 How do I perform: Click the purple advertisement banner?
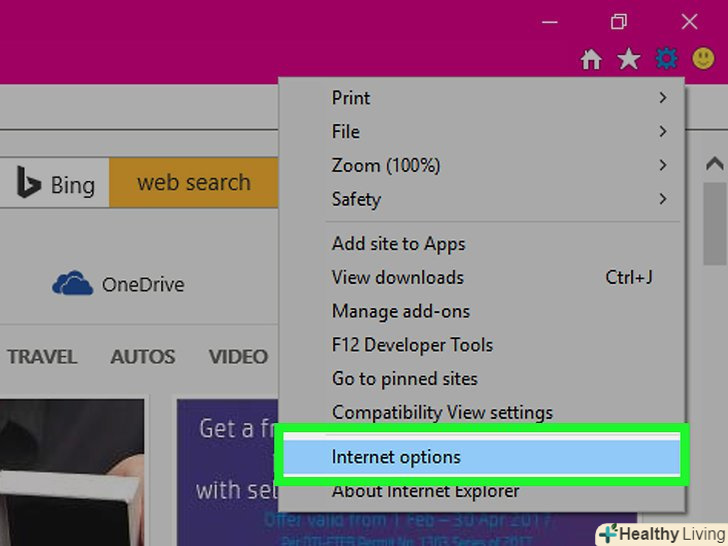[x=228, y=472]
